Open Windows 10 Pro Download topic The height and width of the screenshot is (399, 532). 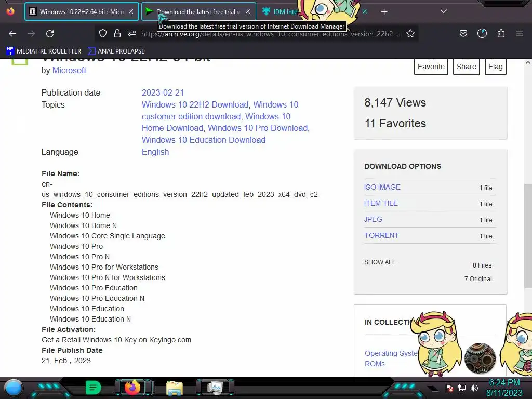(x=258, y=128)
